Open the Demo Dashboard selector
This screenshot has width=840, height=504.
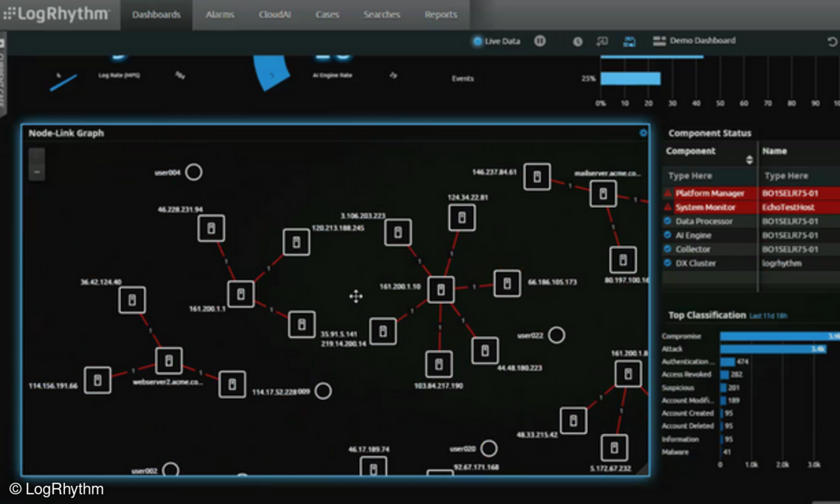tap(694, 41)
